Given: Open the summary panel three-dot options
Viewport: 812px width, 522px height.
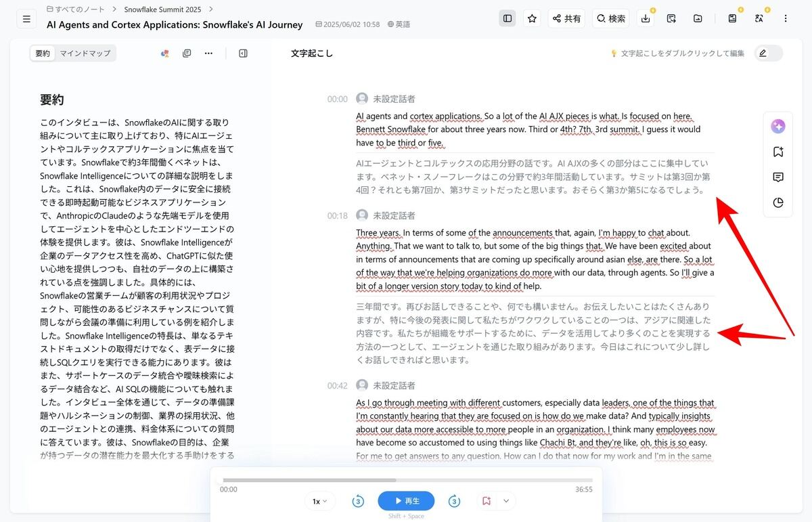Looking at the screenshot, I should [208, 53].
